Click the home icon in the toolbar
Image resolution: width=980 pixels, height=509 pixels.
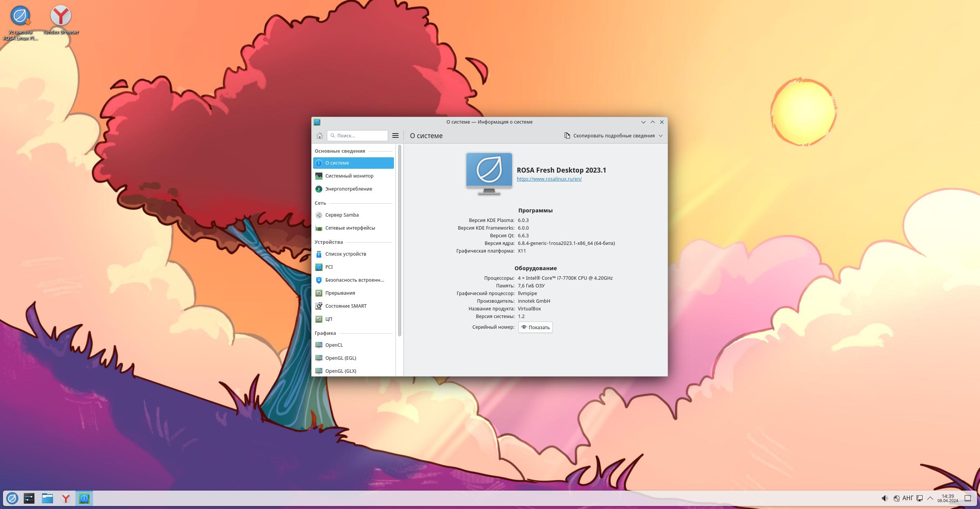319,135
